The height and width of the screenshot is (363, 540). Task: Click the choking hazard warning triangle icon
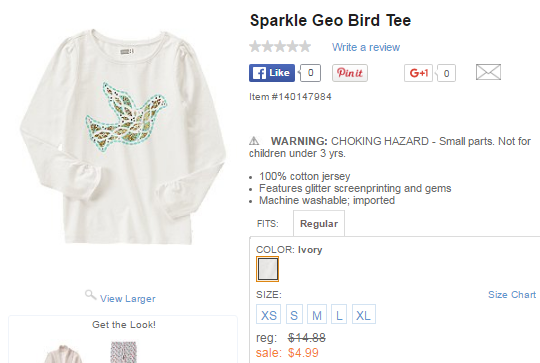point(254,141)
